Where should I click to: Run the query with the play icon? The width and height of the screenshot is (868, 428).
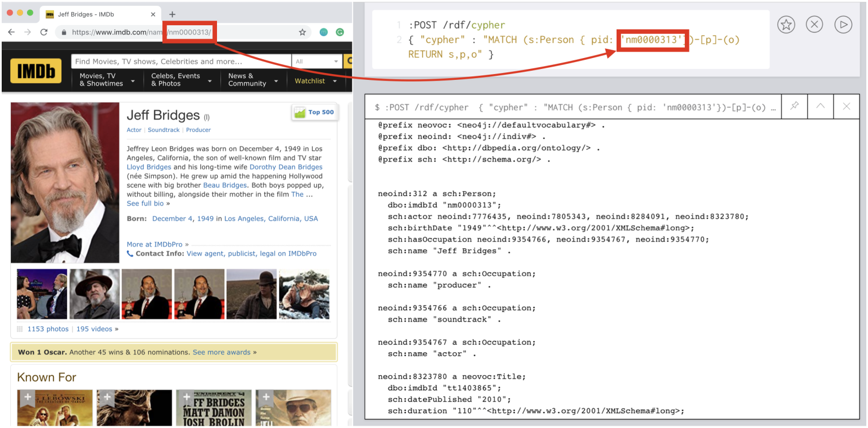point(843,24)
